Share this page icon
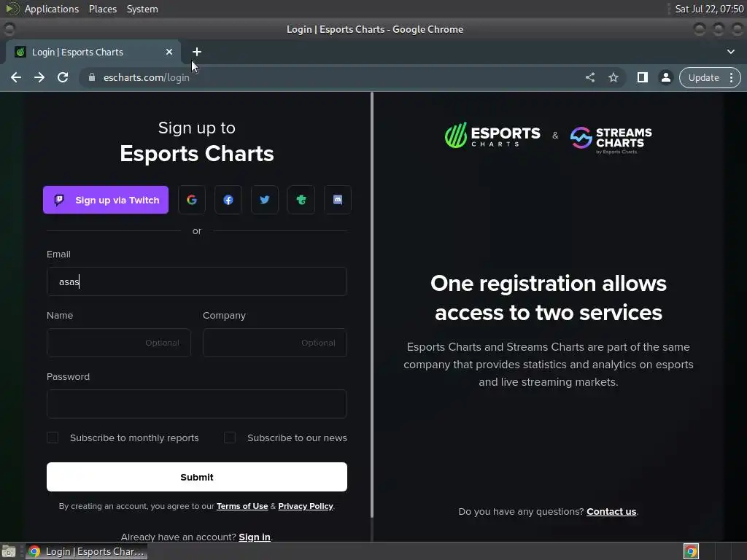 point(590,77)
